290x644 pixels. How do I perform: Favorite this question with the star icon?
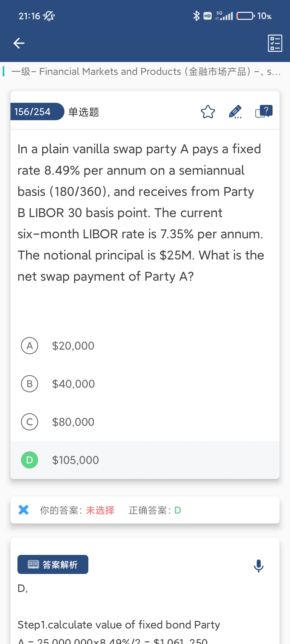click(x=208, y=112)
